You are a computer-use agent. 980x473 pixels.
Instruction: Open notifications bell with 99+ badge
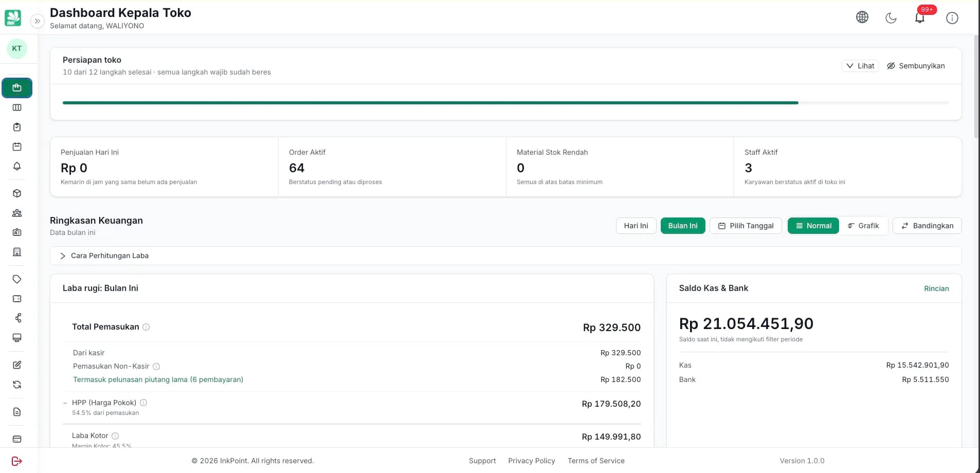pos(920,18)
